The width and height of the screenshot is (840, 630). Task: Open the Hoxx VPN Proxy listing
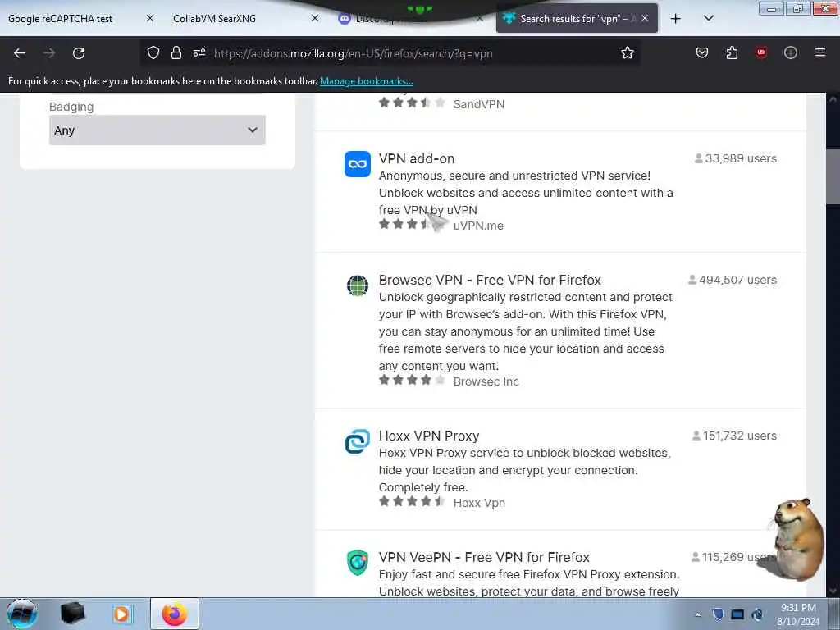pos(428,436)
